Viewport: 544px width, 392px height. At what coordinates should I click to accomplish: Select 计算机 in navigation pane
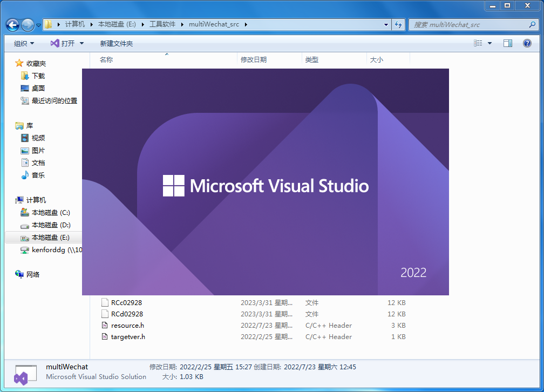[36, 200]
